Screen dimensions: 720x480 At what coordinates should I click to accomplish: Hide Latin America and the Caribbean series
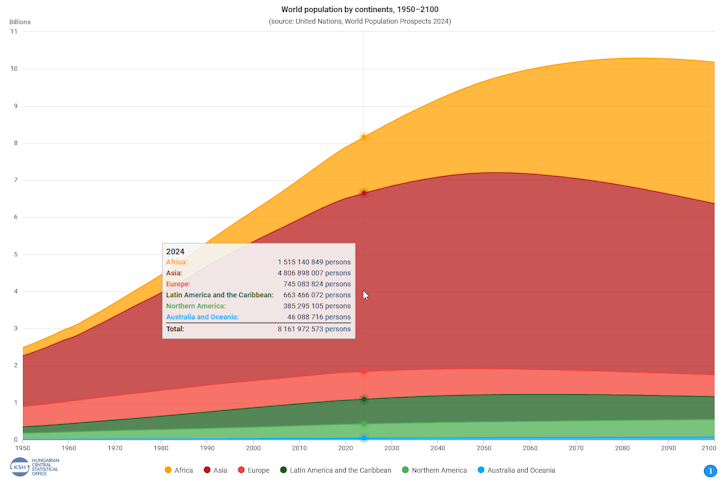click(x=336, y=470)
